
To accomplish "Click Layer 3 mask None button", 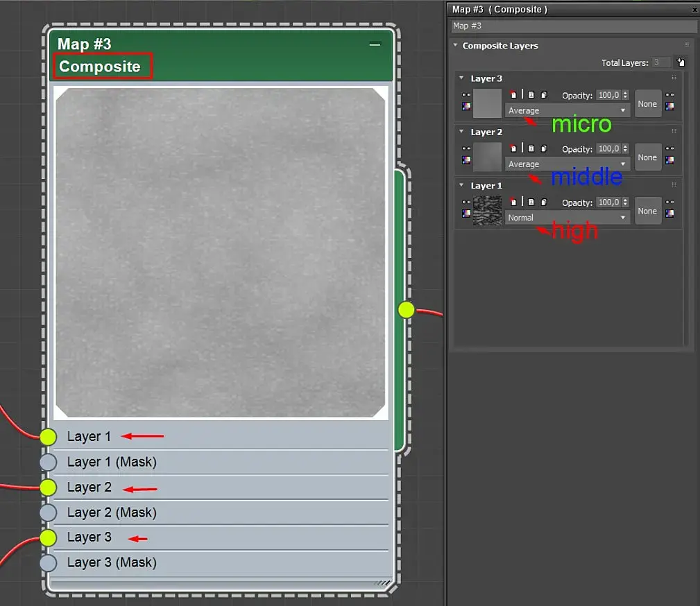I will [x=647, y=103].
